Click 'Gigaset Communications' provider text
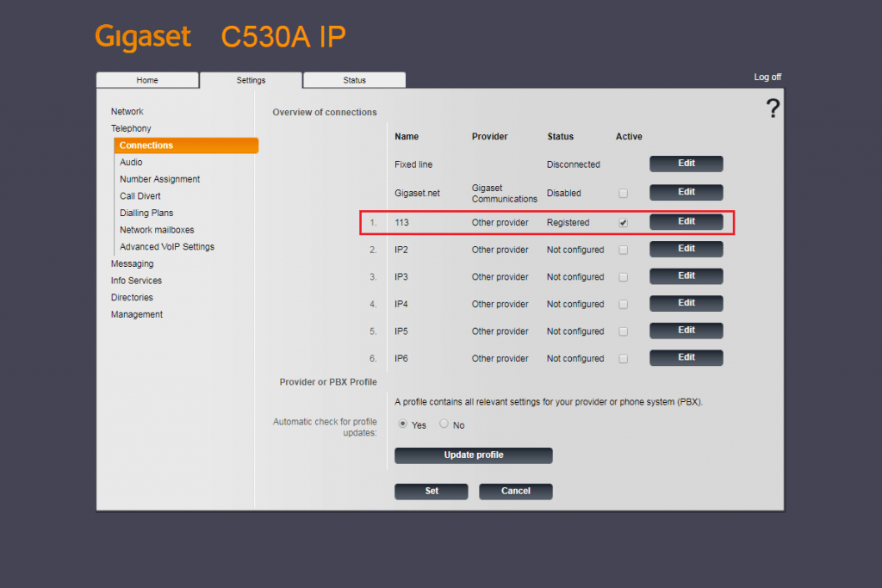The width and height of the screenshot is (882, 588). click(x=505, y=194)
